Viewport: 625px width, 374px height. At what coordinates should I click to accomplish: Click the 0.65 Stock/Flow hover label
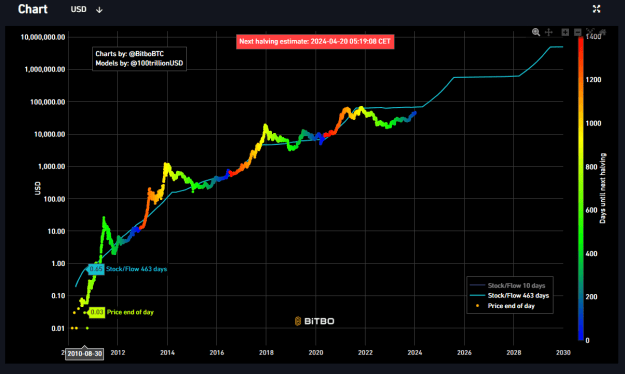point(96,269)
